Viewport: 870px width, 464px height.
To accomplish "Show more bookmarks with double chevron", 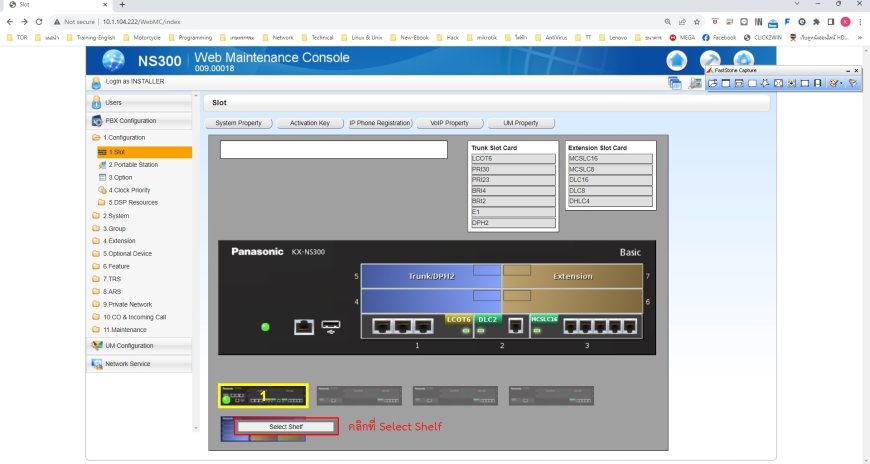I will [x=860, y=38].
